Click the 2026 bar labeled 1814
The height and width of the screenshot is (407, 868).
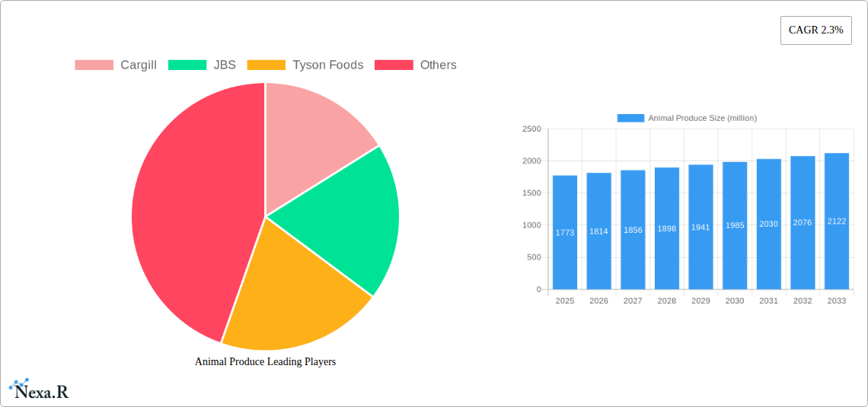tap(599, 231)
